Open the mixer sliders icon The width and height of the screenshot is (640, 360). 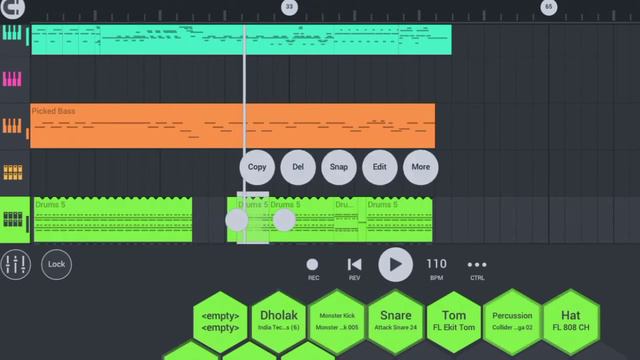[x=16, y=264]
